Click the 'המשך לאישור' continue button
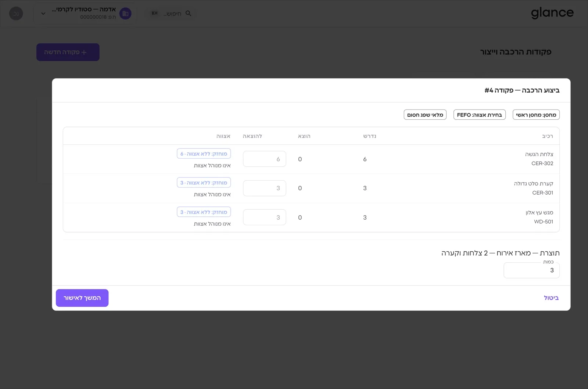Viewport: 588px width, 389px height. tap(82, 298)
